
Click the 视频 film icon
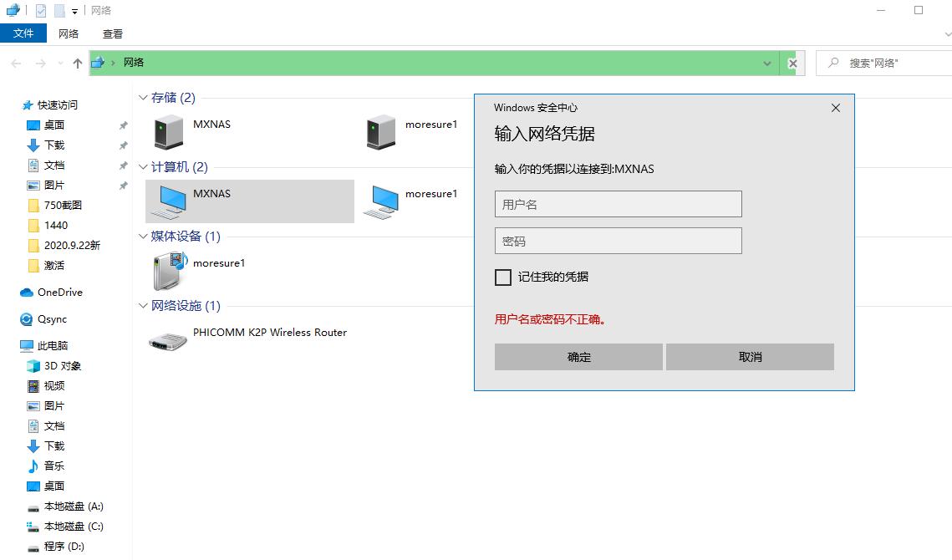point(33,385)
